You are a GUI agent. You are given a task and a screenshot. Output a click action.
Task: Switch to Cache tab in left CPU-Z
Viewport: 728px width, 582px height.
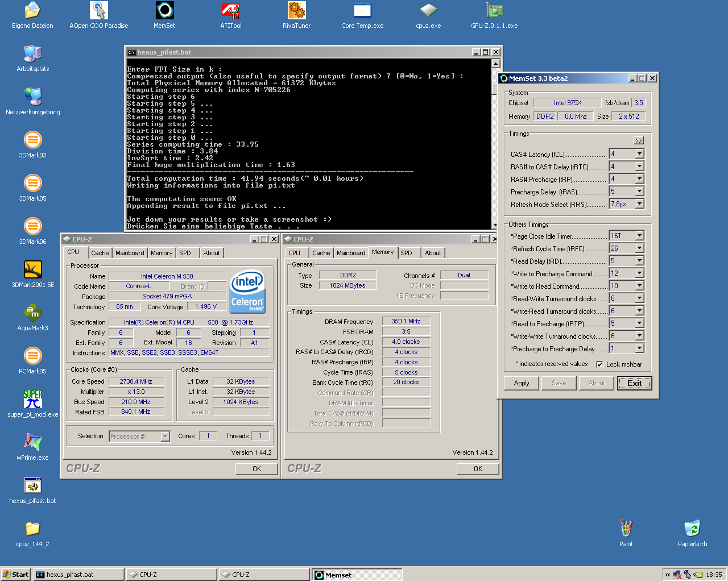point(100,253)
